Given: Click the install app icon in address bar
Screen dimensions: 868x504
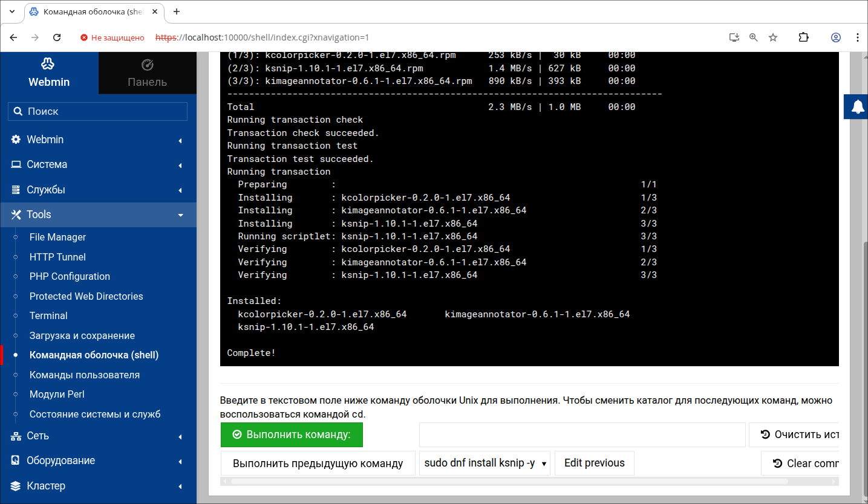Looking at the screenshot, I should coord(734,37).
